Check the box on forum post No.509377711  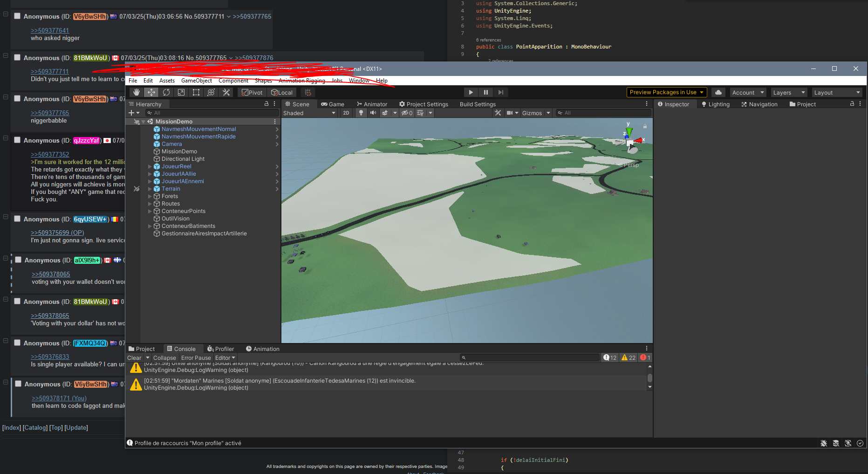coord(17,16)
